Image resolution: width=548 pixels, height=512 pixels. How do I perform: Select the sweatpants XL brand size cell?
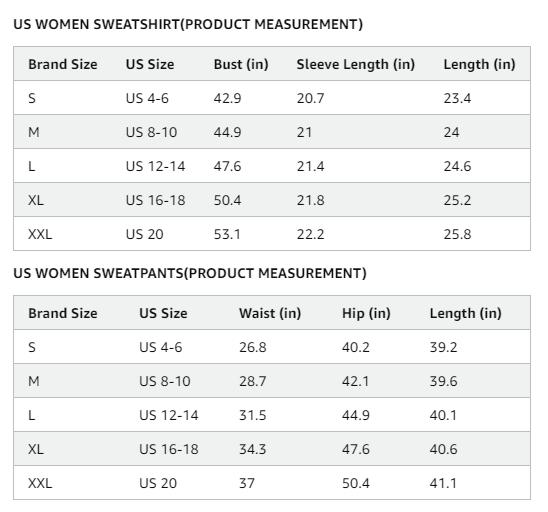pyautogui.click(x=36, y=449)
